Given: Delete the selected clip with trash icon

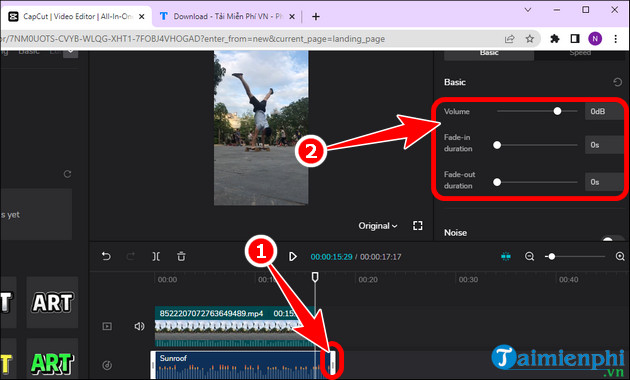Looking at the screenshot, I should click(181, 256).
